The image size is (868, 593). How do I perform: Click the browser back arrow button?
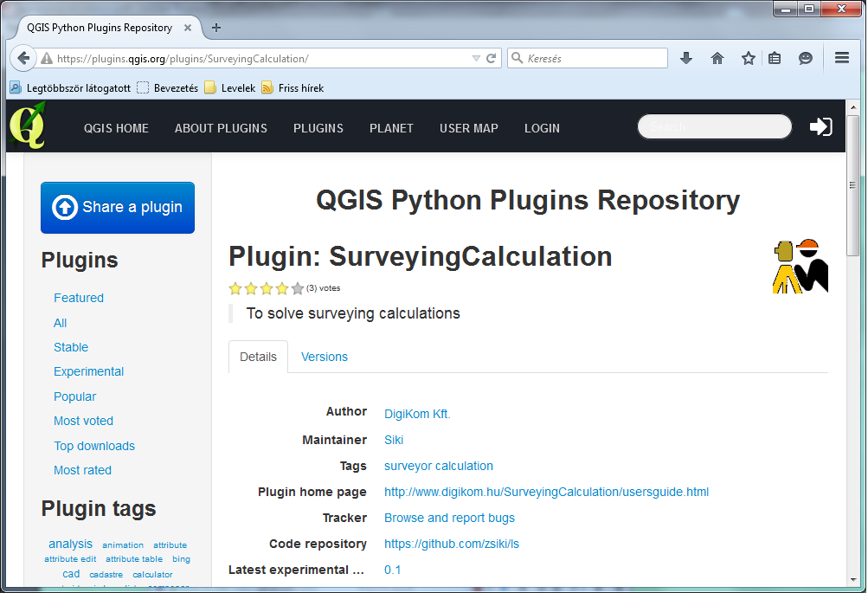23,58
